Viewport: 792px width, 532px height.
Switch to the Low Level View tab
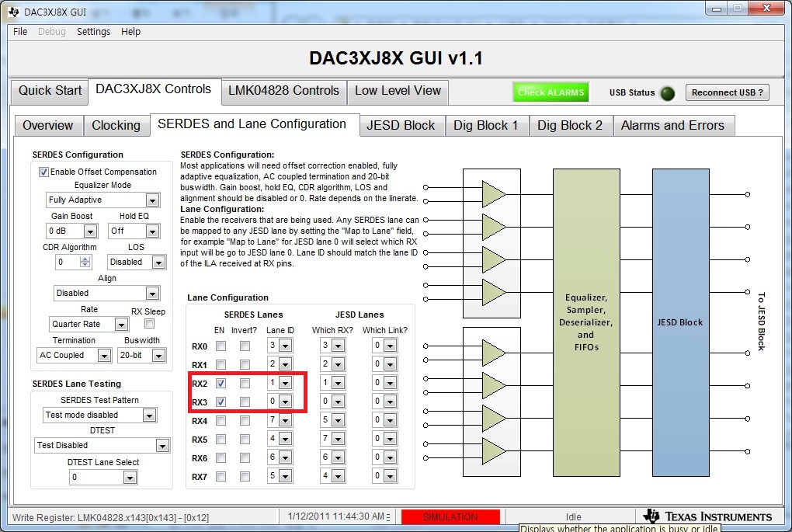coord(398,91)
